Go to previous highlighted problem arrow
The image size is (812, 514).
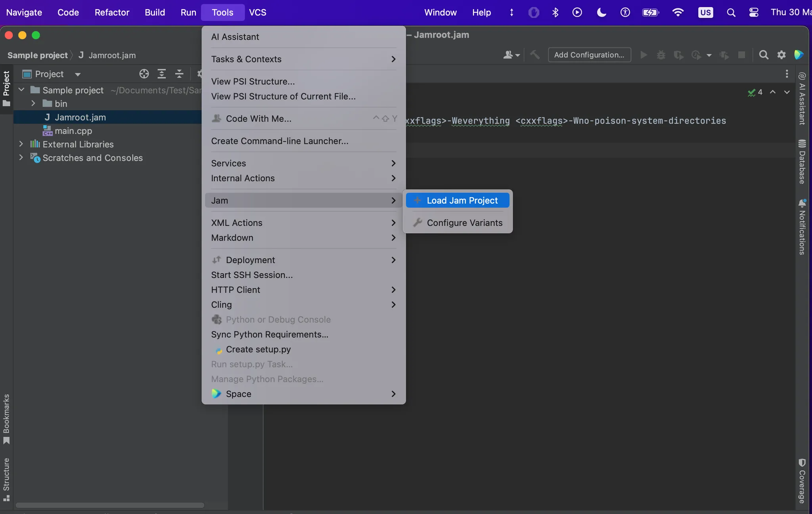point(773,92)
